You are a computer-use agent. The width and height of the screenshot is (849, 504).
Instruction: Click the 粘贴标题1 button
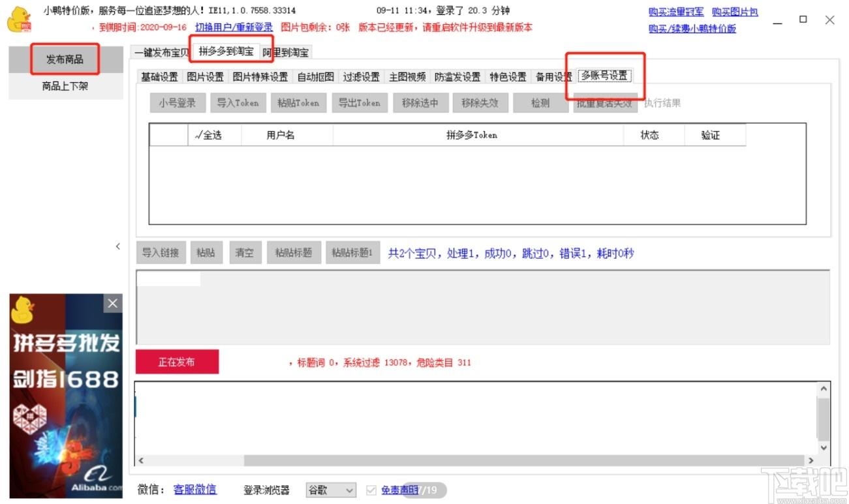click(352, 253)
